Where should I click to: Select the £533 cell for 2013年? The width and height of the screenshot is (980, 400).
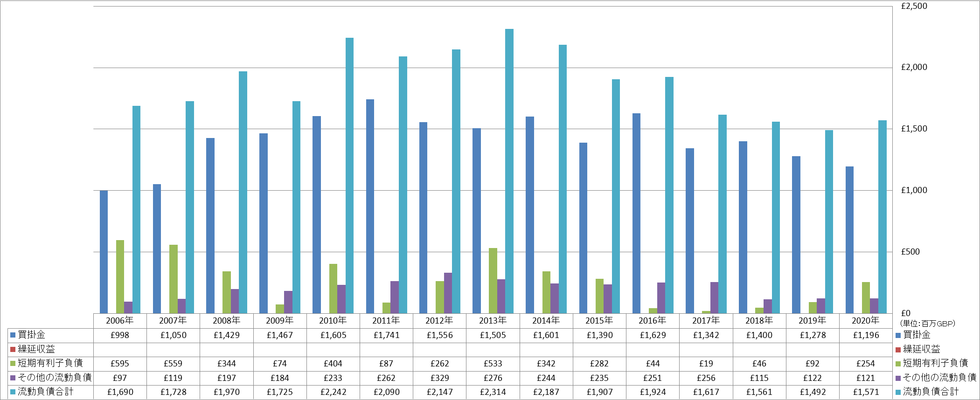[x=493, y=364]
